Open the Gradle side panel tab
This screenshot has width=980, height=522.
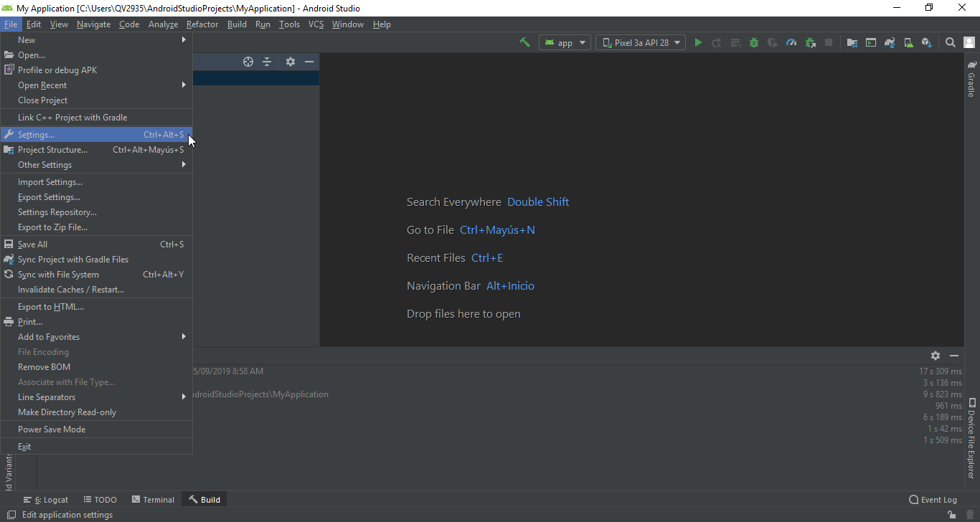971,79
